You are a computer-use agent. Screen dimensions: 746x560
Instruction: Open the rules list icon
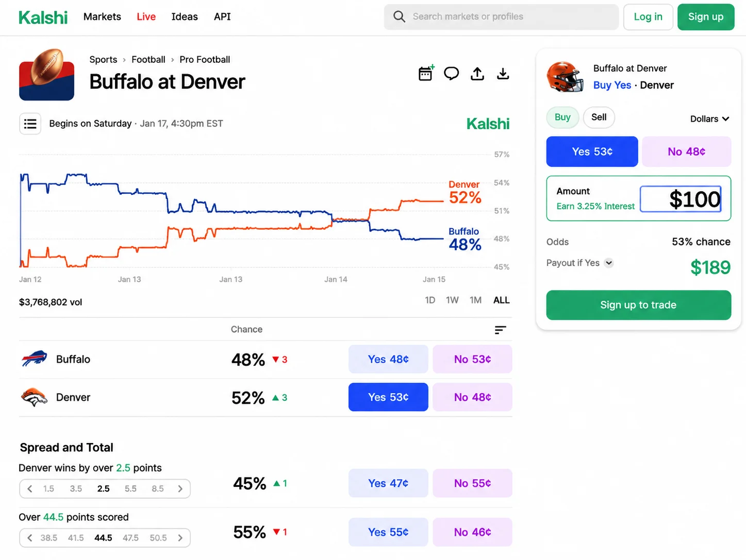click(30, 124)
